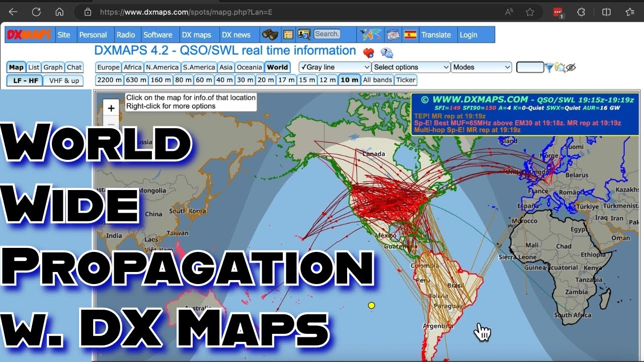Reload the page with refresh icon
Viewport: 644px width, 362px height.
click(36, 12)
